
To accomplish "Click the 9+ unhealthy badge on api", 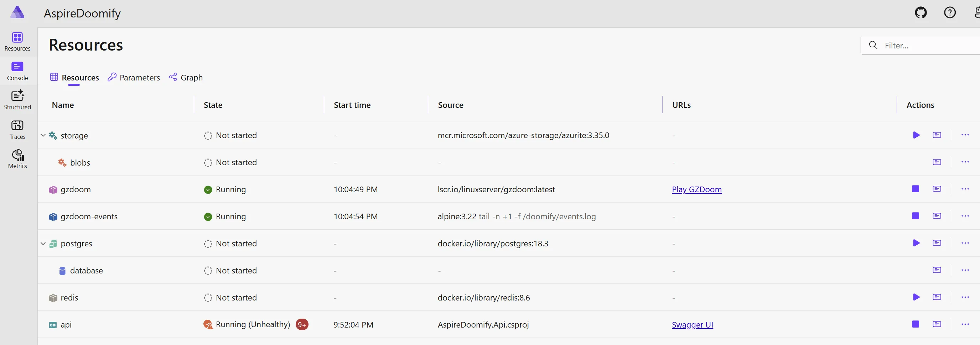I will click(302, 324).
